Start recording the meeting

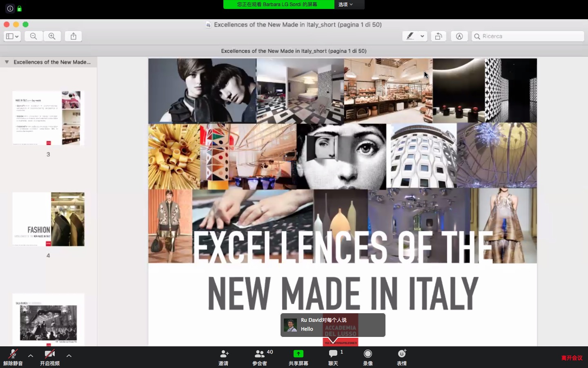tap(367, 357)
